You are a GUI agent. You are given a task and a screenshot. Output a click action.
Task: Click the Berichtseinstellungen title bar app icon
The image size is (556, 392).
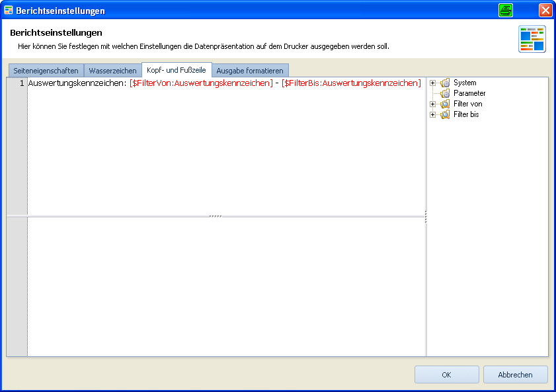pyautogui.click(x=9, y=10)
